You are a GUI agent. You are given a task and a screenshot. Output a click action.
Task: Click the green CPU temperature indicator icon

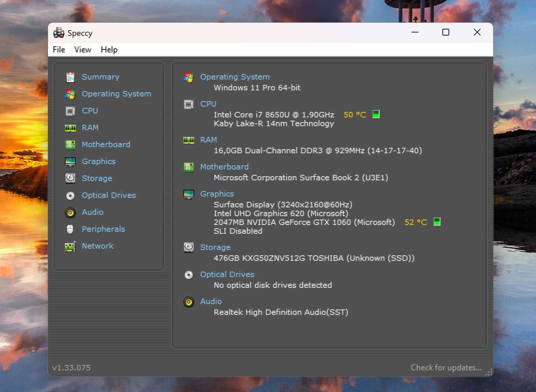[376, 114]
